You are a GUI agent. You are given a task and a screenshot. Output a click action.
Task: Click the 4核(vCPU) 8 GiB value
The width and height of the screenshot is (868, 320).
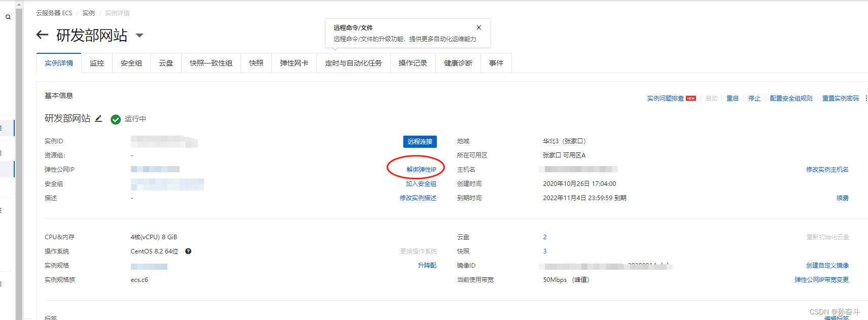[x=154, y=237]
